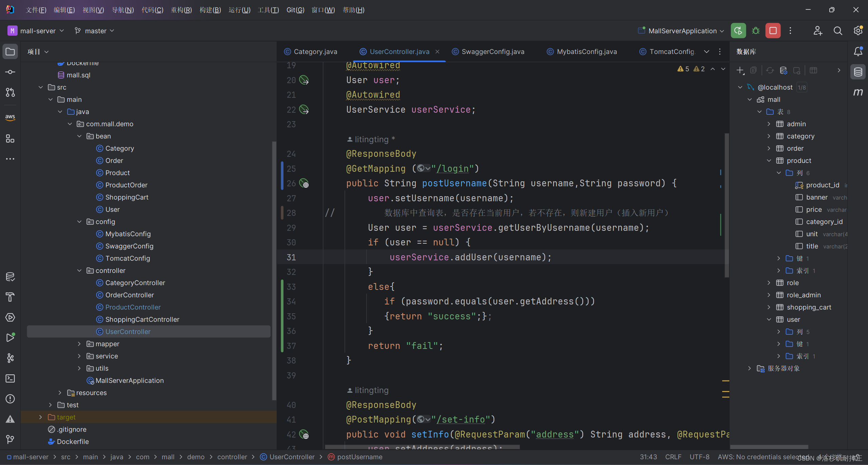Click the debug bug icon

(x=756, y=31)
